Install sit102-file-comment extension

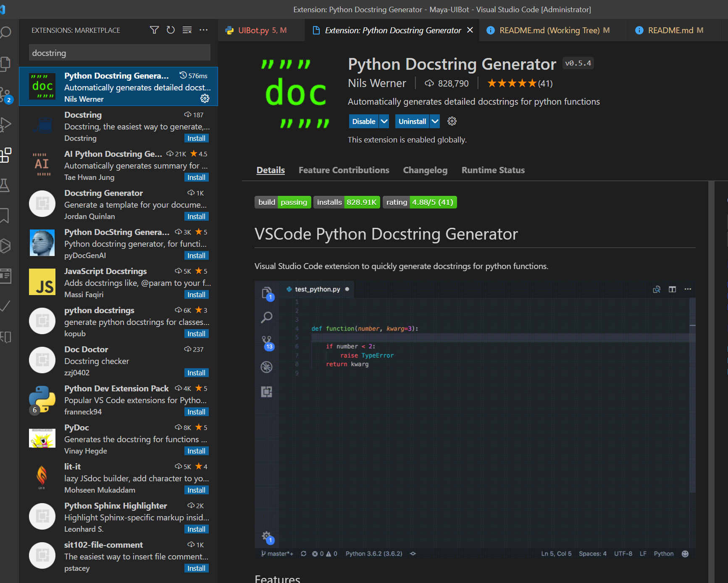click(197, 568)
